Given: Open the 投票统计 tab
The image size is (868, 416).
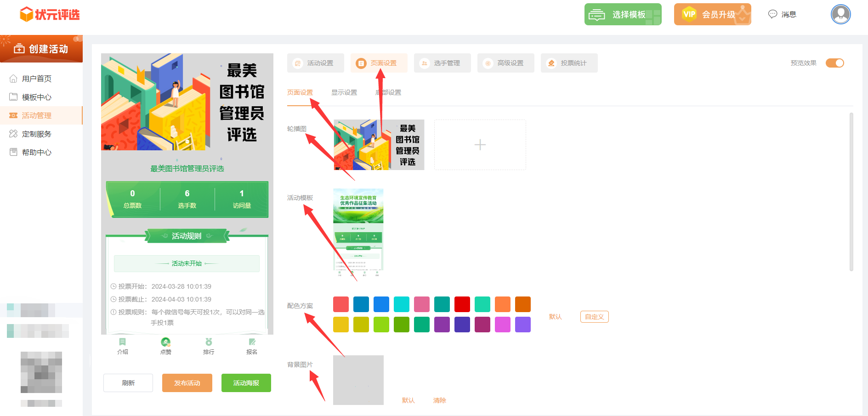Looking at the screenshot, I should point(569,63).
